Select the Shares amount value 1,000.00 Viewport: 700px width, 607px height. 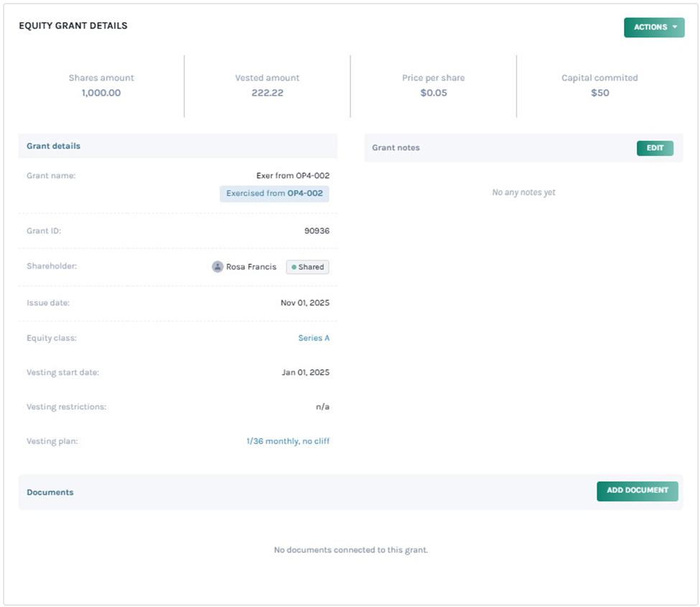click(x=101, y=93)
